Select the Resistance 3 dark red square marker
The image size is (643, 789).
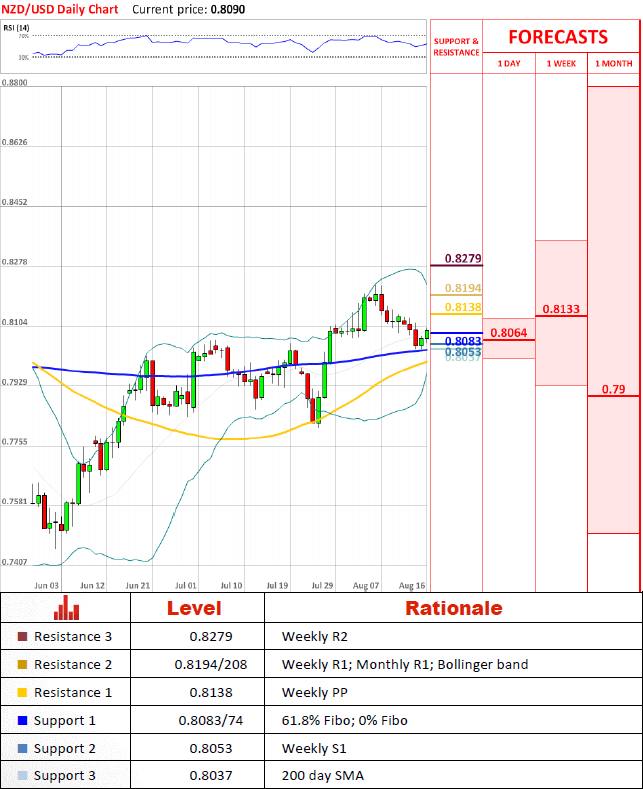tap(23, 636)
